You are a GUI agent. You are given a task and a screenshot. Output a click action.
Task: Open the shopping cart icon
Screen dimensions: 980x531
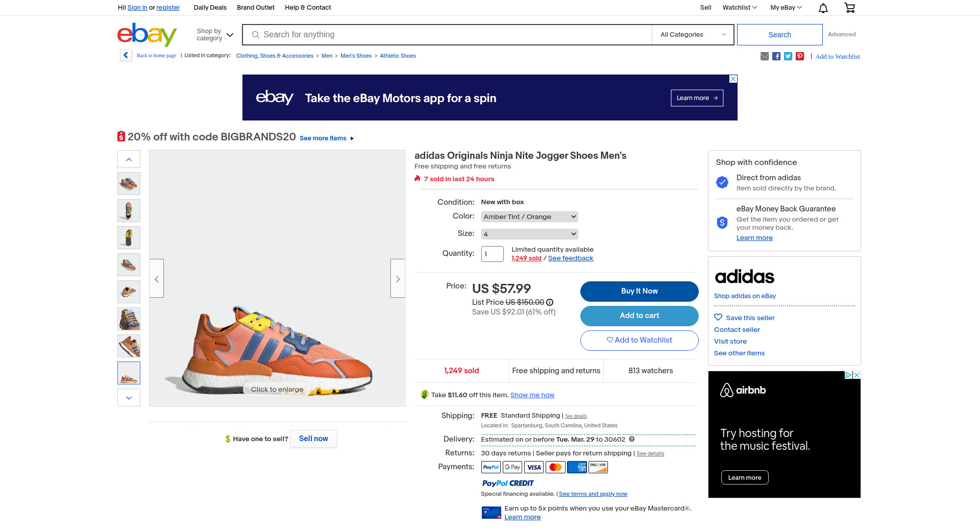coord(849,8)
